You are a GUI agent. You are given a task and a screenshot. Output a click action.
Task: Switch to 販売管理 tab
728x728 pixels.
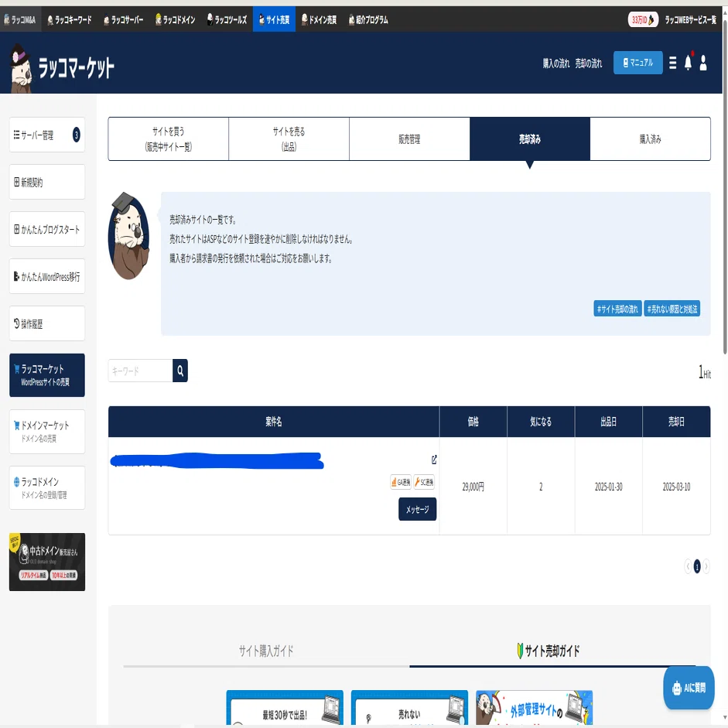click(x=409, y=138)
